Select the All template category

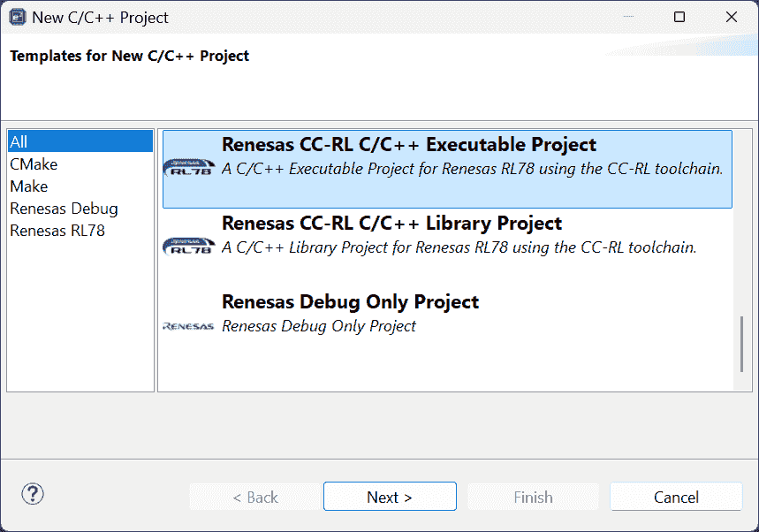coord(19,141)
